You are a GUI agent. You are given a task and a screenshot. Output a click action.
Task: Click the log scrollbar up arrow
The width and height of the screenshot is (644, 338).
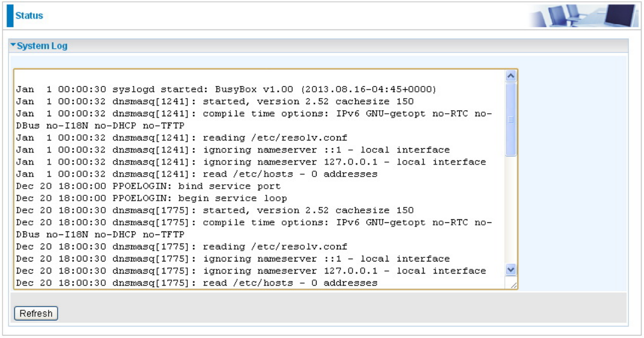tap(510, 76)
